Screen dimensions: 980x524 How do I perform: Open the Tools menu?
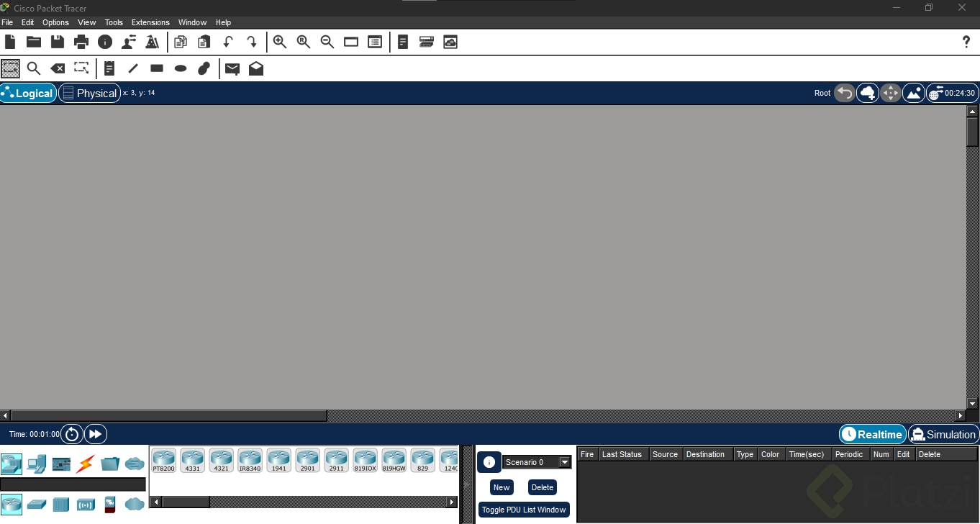[114, 22]
